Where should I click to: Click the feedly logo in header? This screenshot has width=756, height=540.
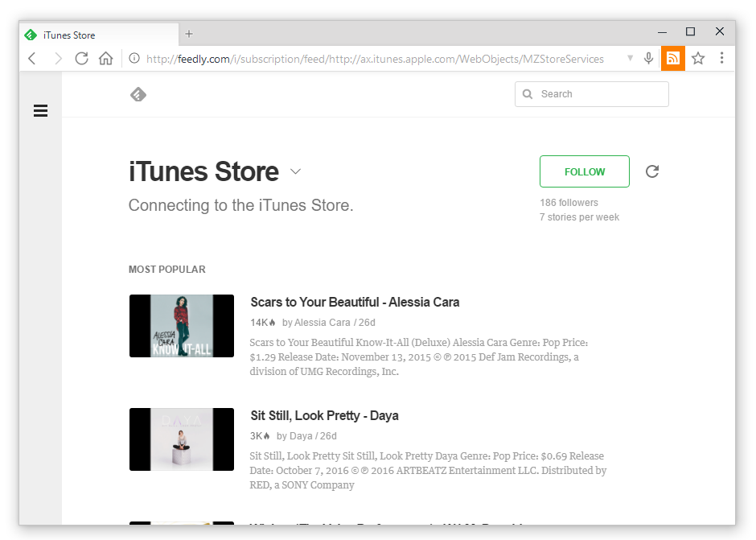138,95
